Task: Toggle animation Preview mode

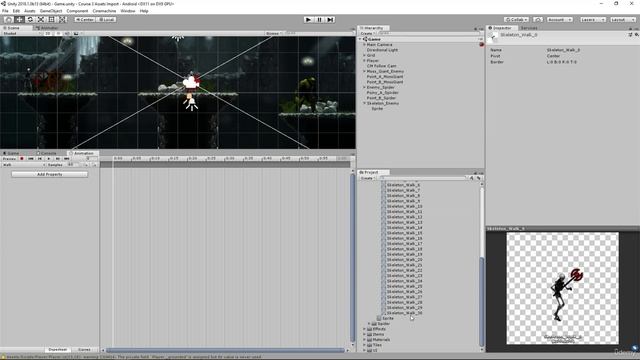Action: tap(9, 158)
